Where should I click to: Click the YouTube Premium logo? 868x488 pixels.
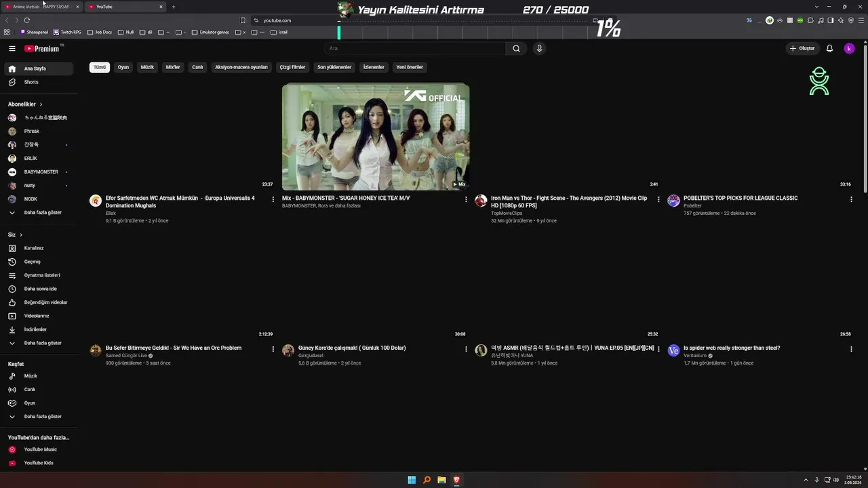(x=42, y=49)
